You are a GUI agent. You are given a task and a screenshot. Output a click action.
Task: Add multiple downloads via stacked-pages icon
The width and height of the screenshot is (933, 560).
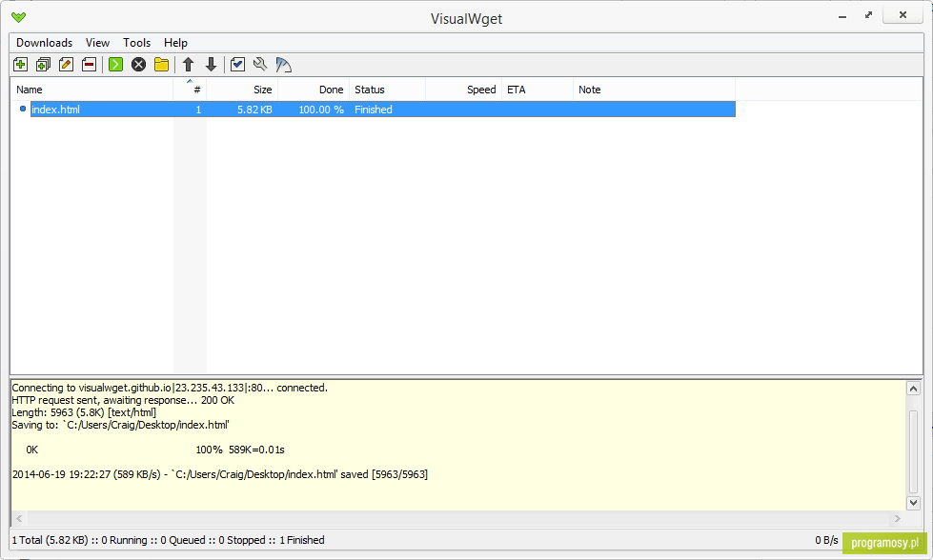(x=43, y=64)
